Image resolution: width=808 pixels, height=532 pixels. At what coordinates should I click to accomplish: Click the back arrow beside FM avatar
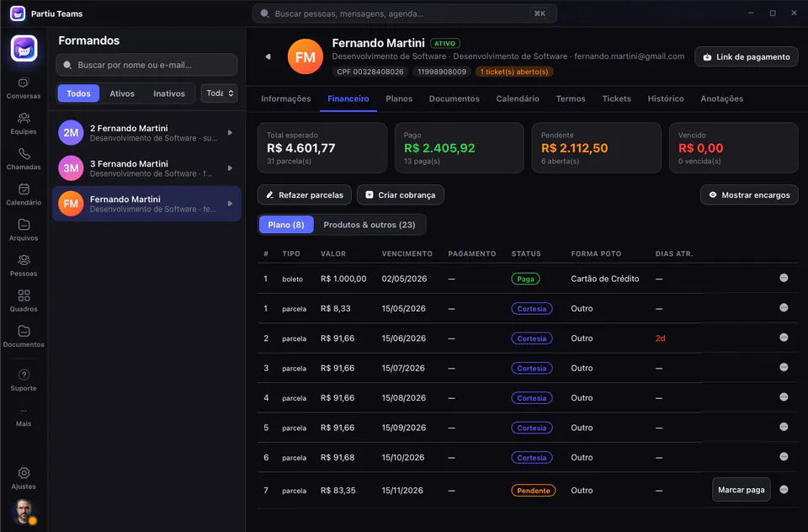(x=268, y=56)
